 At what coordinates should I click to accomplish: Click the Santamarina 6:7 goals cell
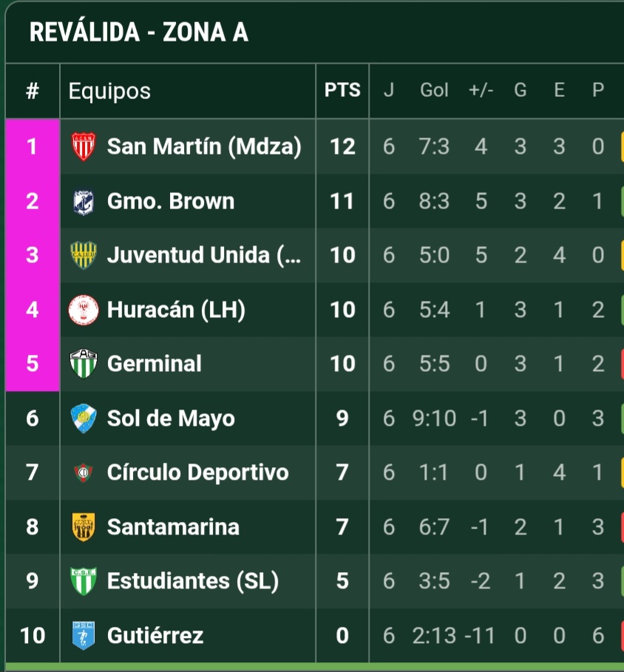(x=434, y=526)
